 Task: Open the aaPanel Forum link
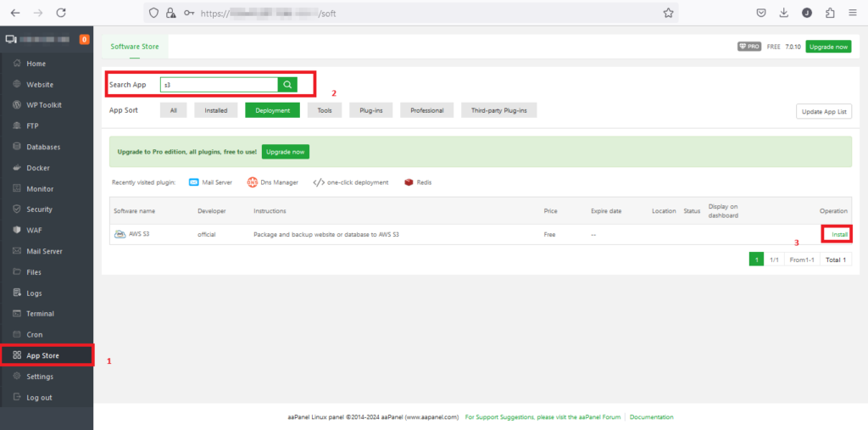click(601, 417)
